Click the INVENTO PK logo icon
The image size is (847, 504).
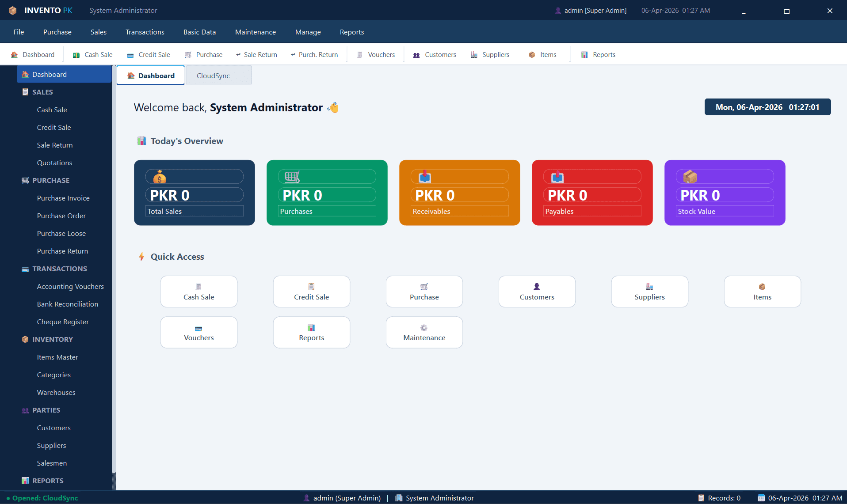tap(12, 10)
